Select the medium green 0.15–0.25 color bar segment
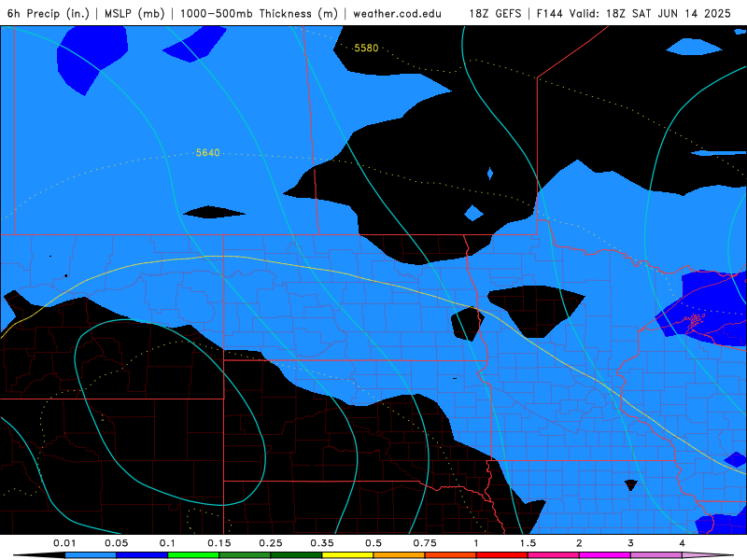747x560 pixels. pos(245,555)
